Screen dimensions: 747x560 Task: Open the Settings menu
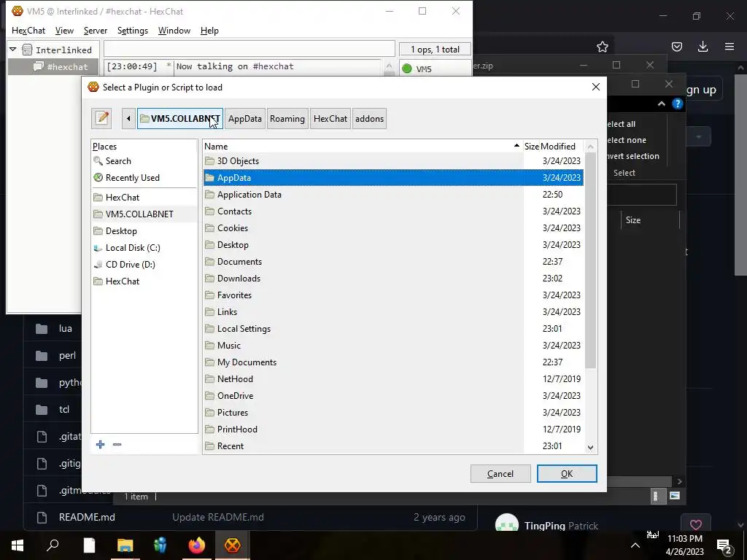133,31
